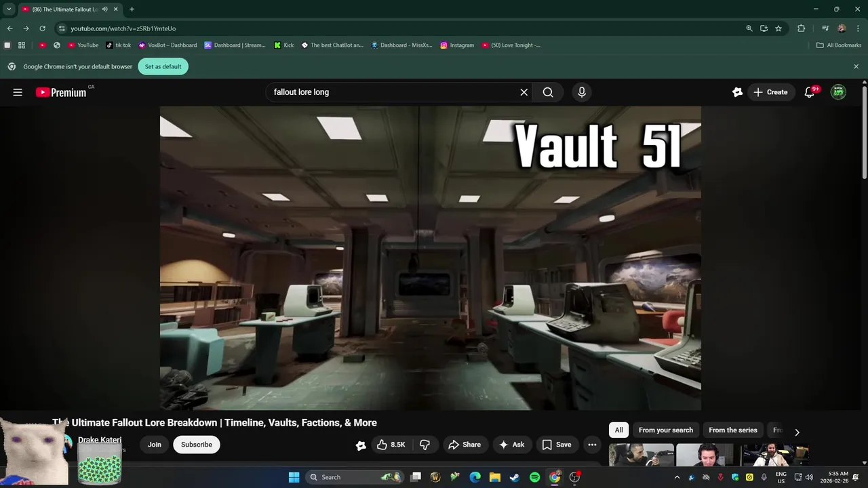Like the video (8.5K thumbs up)

[391, 445]
